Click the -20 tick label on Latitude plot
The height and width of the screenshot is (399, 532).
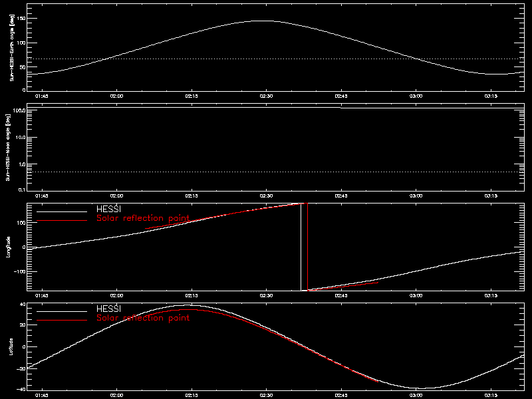21,368
